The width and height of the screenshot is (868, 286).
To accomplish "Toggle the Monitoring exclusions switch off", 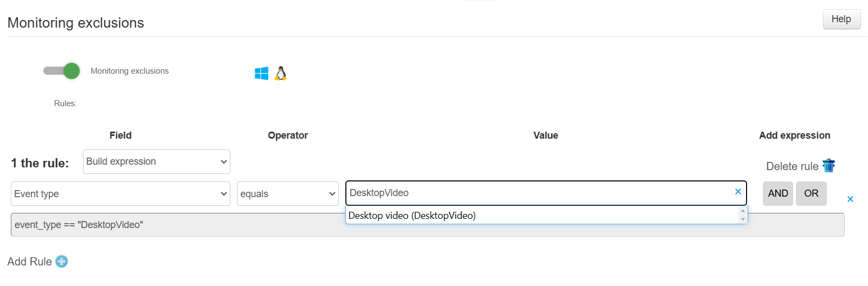I will 62,71.
